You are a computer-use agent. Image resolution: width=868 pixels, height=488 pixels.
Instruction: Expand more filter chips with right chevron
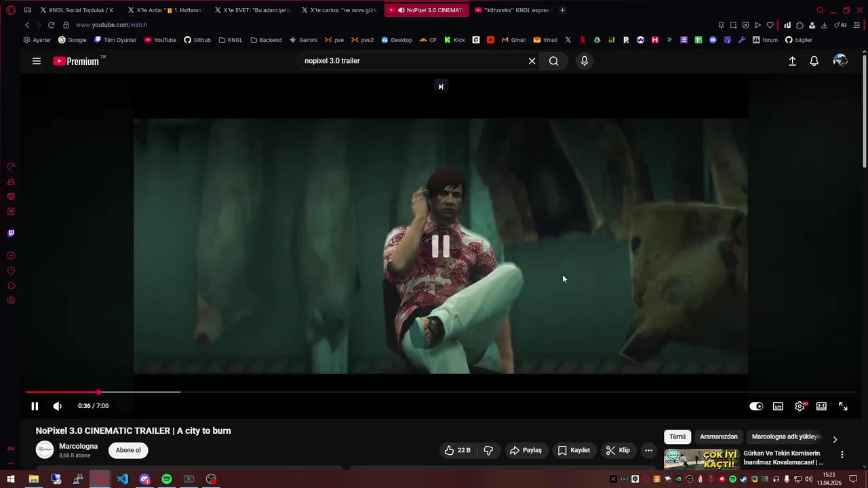click(835, 439)
